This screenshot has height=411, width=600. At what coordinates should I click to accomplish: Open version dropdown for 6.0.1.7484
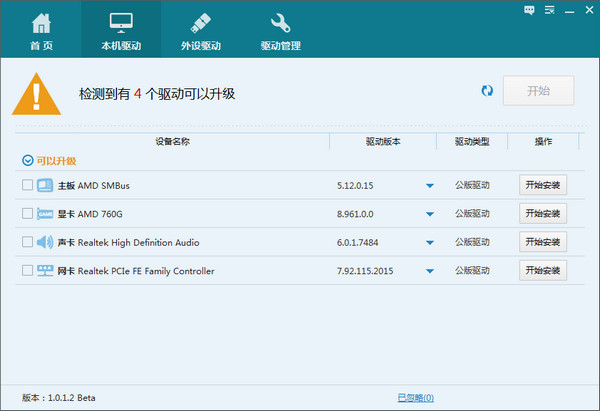[430, 243]
